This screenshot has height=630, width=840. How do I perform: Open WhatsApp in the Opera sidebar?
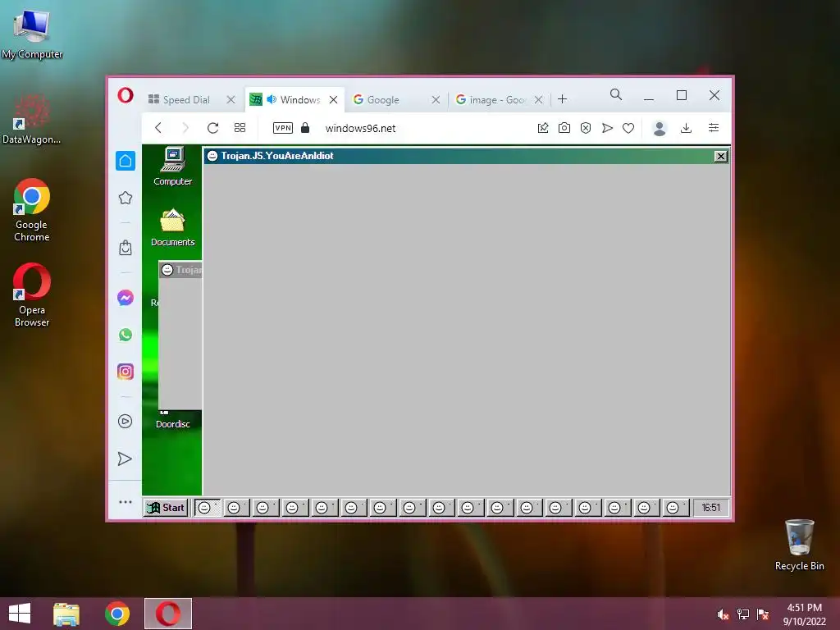[126, 335]
